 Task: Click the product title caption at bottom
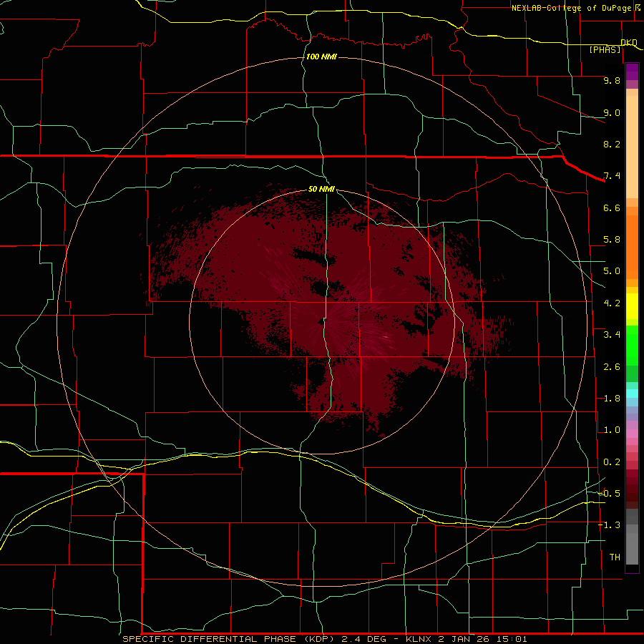click(x=324, y=639)
